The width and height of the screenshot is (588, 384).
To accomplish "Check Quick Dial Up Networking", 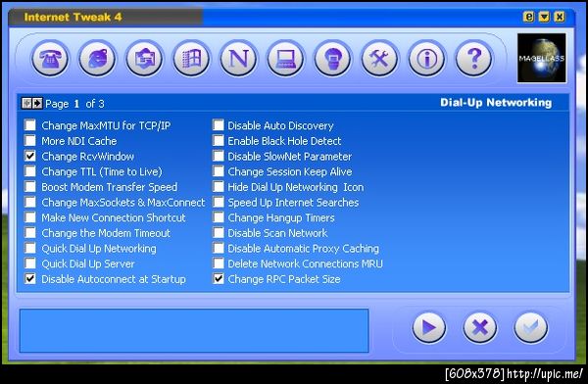I will 30,248.
